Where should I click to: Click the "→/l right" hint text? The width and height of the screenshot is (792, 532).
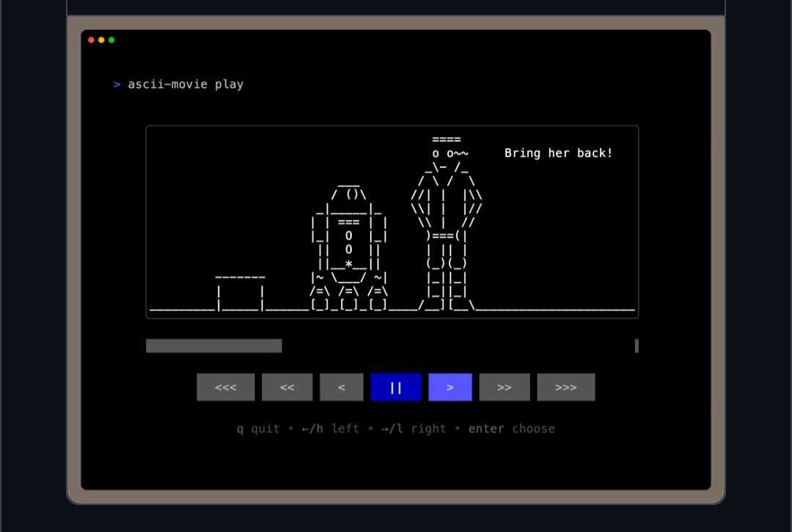coord(414,429)
